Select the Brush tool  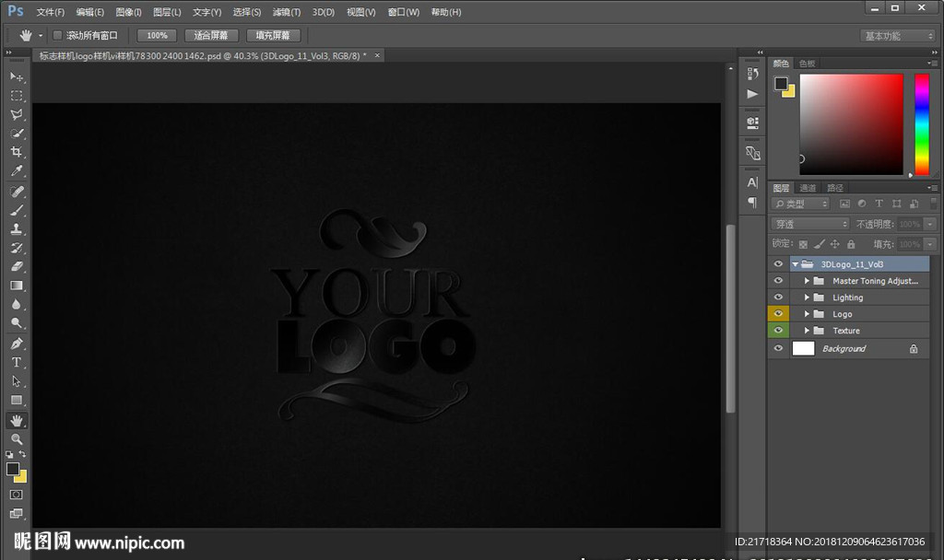point(17,210)
